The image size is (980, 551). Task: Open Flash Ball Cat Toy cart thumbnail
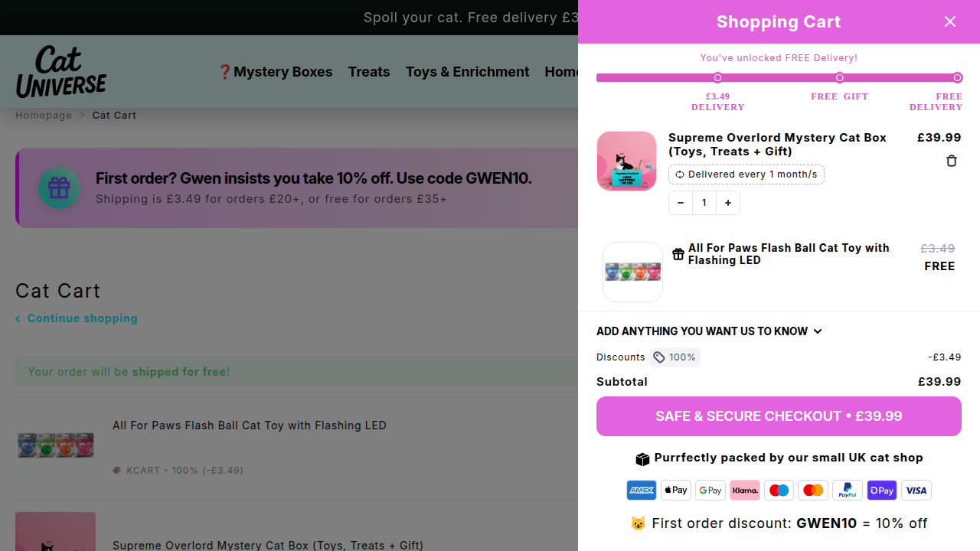coord(632,272)
